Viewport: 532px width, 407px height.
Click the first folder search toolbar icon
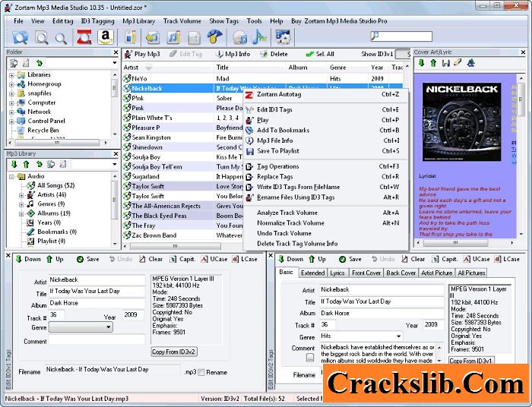(21, 37)
